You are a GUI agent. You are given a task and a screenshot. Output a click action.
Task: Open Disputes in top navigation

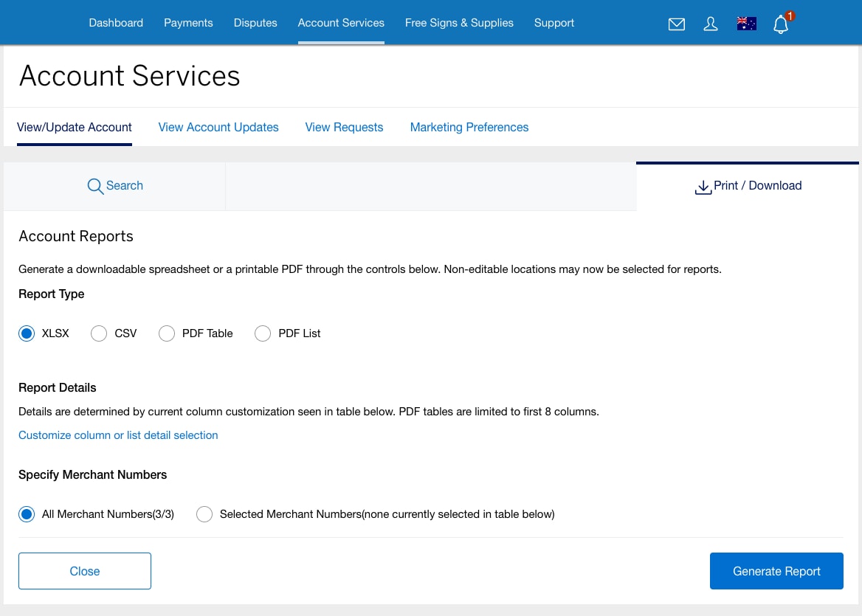point(255,23)
